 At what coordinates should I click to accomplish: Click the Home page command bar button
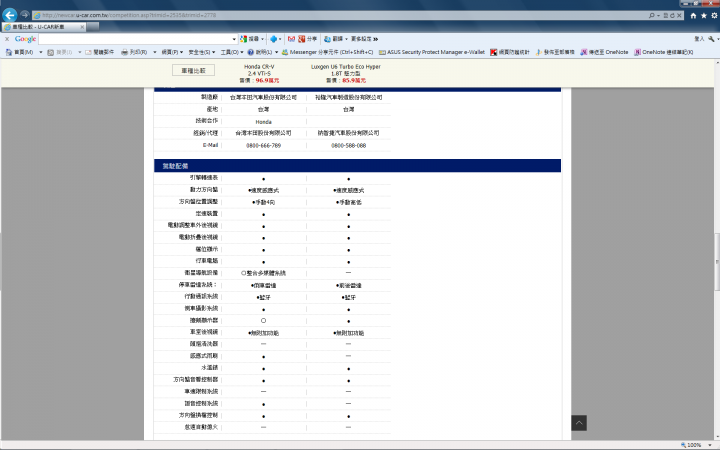pos(19,52)
